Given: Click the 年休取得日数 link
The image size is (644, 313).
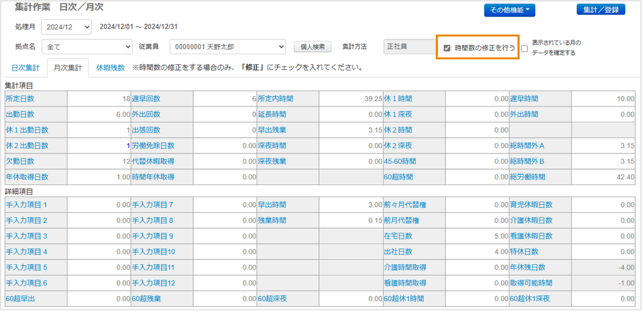Looking at the screenshot, I should pyautogui.click(x=27, y=177).
